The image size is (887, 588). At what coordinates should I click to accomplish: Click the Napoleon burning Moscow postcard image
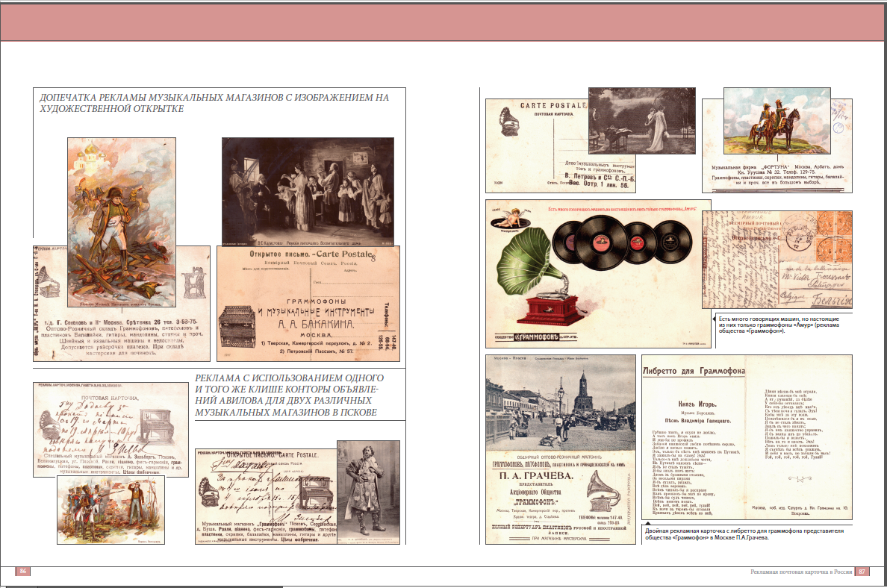122,222
